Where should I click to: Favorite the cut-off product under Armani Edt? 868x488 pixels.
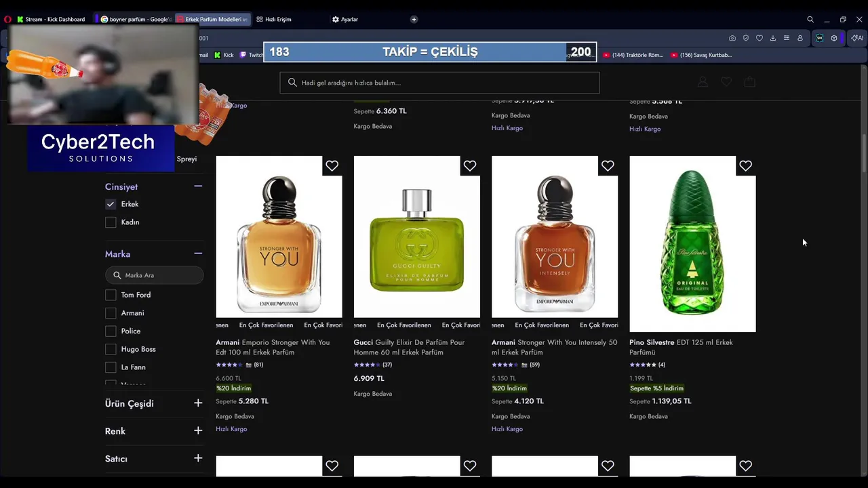(332, 466)
